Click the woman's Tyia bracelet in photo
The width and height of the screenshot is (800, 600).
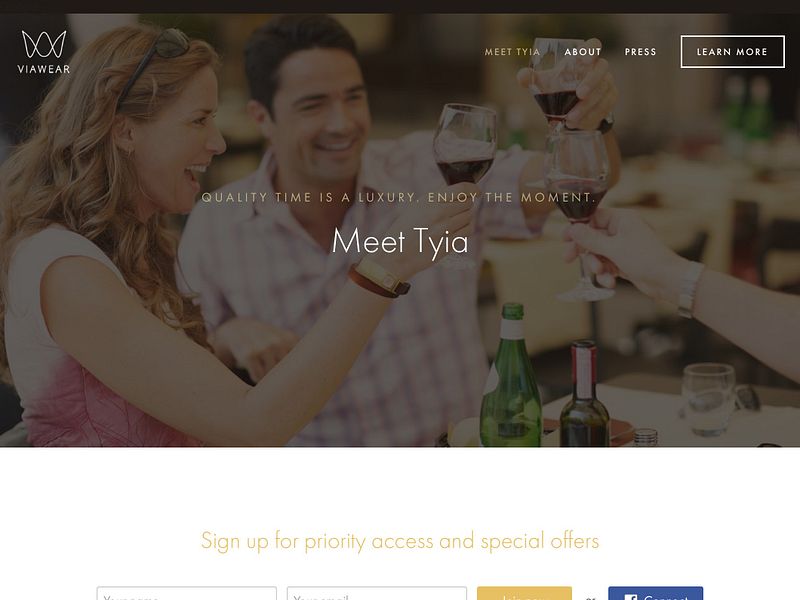[380, 278]
